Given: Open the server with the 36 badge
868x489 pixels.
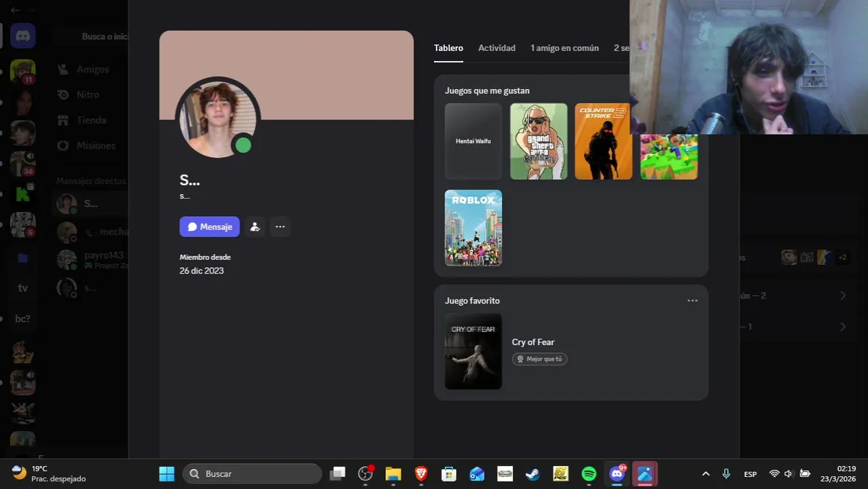Looking at the screenshot, I should tap(23, 164).
